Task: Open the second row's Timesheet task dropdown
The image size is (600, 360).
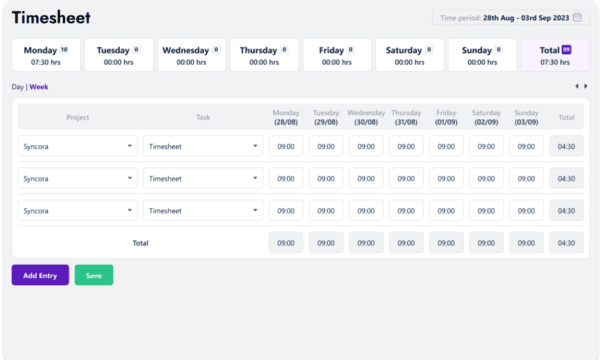Action: (203, 178)
